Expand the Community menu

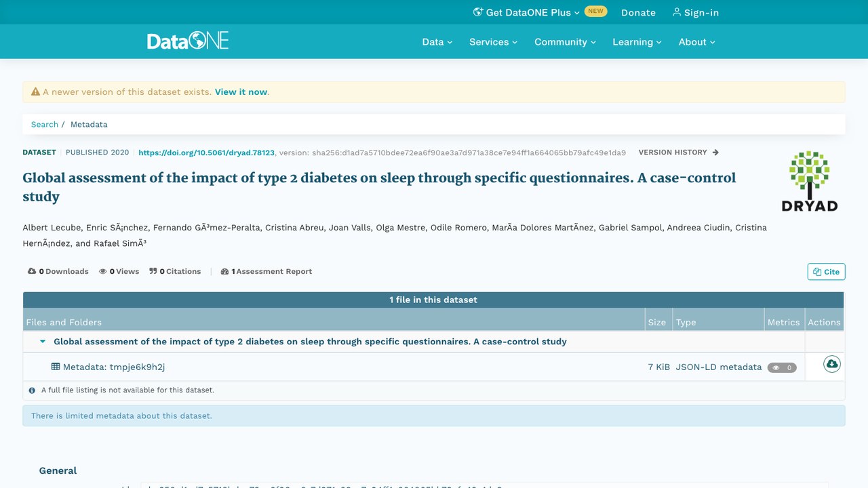tap(565, 41)
